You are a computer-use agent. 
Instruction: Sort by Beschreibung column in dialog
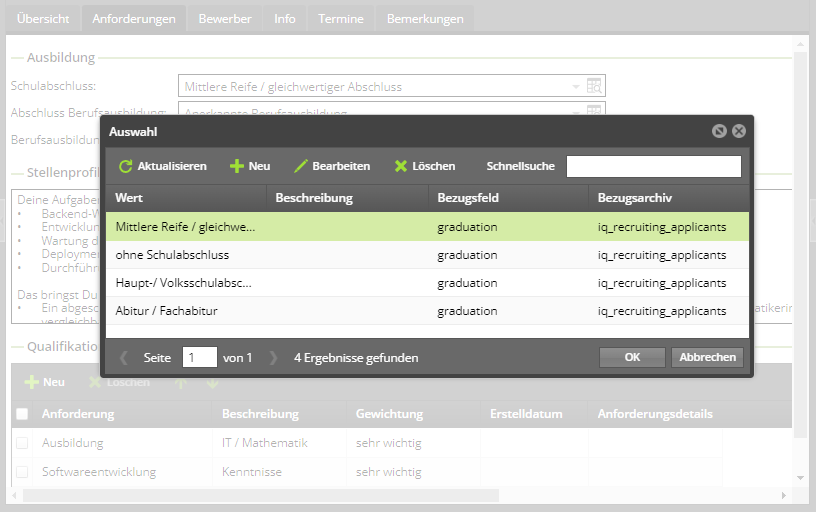[347, 198]
